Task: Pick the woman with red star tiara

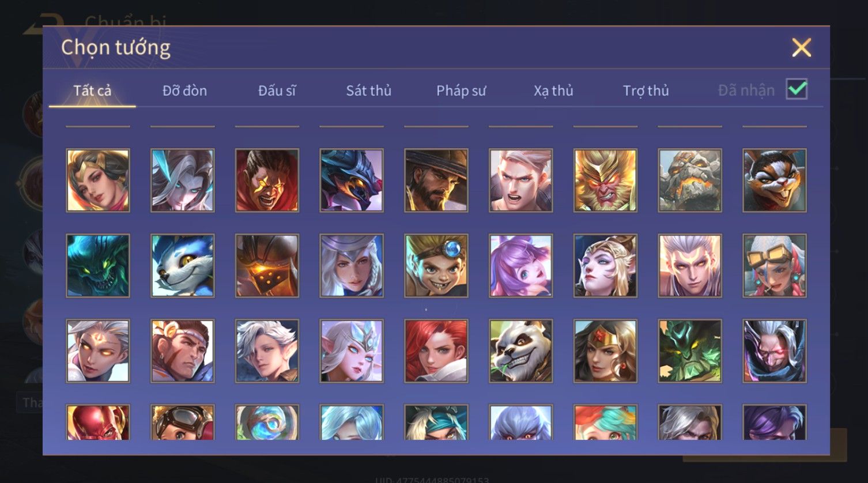Action: (x=605, y=351)
